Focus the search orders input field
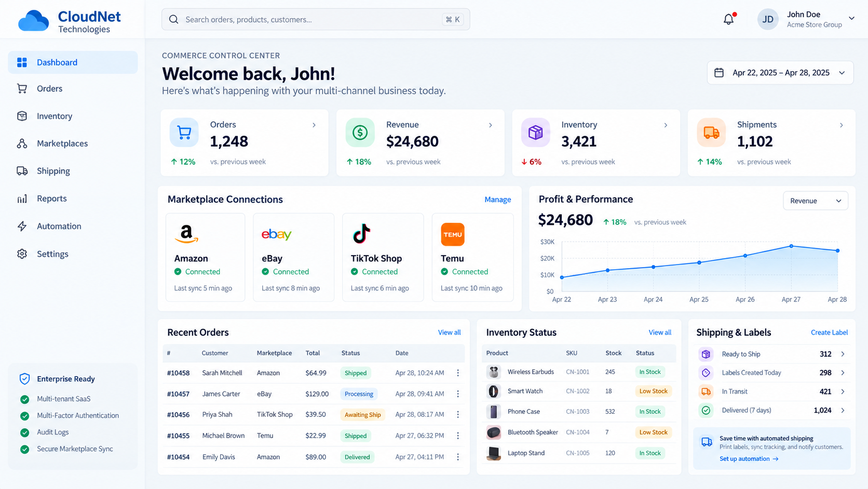The height and width of the screenshot is (489, 868). pyautogui.click(x=316, y=19)
